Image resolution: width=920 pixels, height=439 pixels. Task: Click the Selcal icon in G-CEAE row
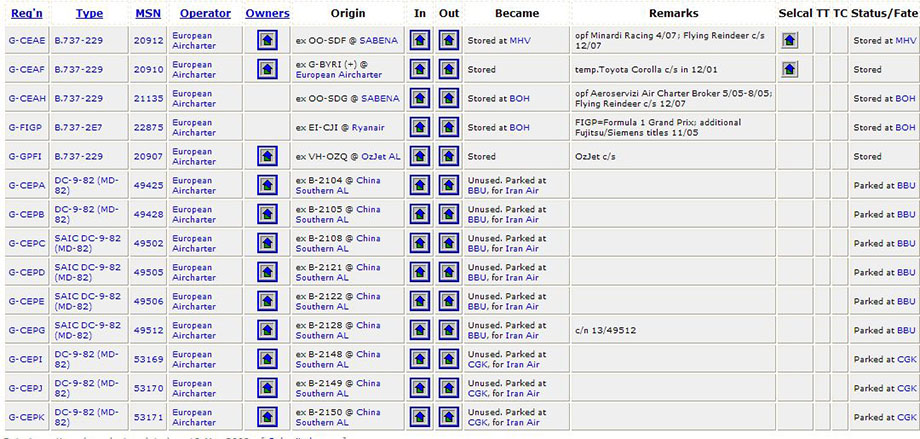pyautogui.click(x=790, y=41)
